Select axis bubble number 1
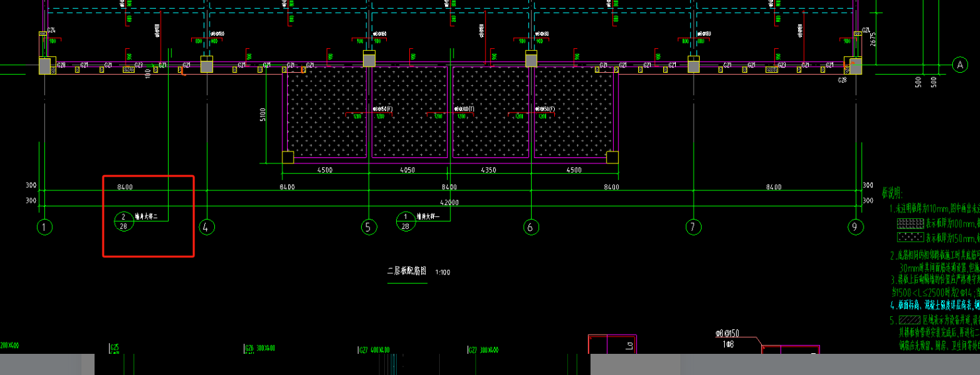Screen dimensions: 980x375 coord(44,228)
